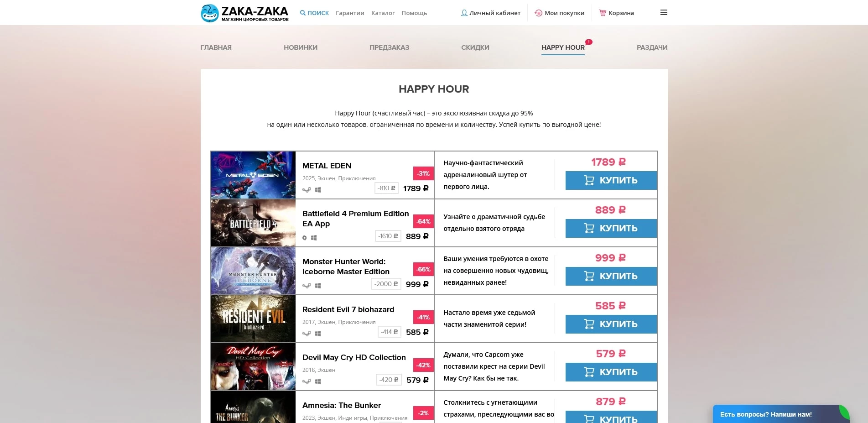Select РАЗДАЧИ in the navigation
Viewport: 868px width, 423px height.
[652, 47]
